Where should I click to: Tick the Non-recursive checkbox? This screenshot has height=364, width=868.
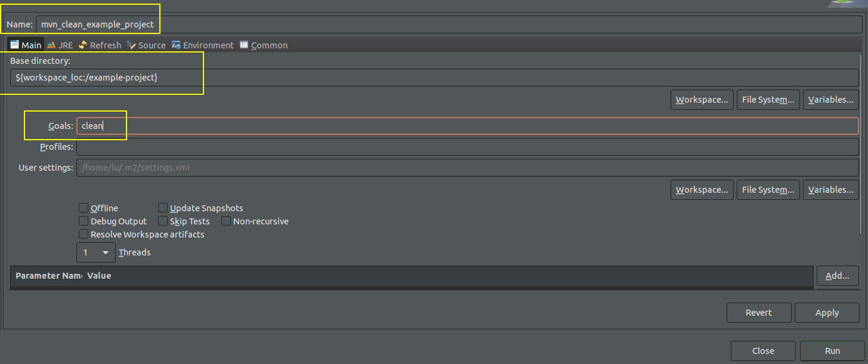pos(226,221)
